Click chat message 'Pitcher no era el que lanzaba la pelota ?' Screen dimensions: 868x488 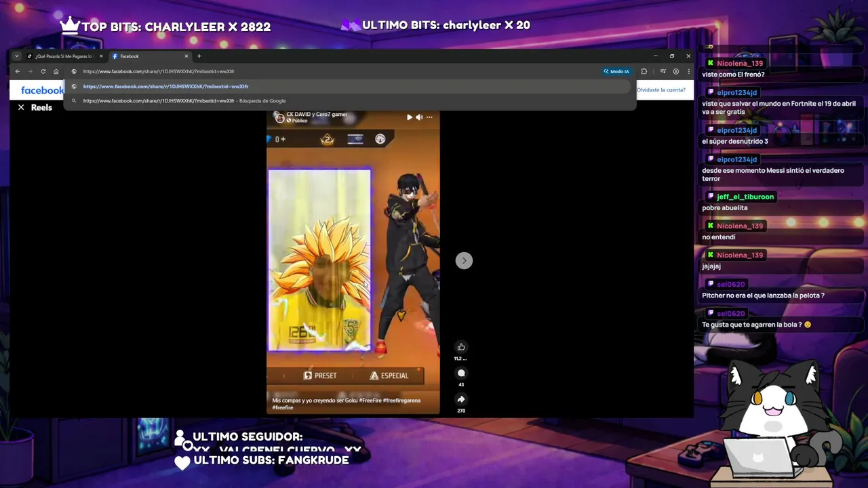pyautogui.click(x=764, y=296)
